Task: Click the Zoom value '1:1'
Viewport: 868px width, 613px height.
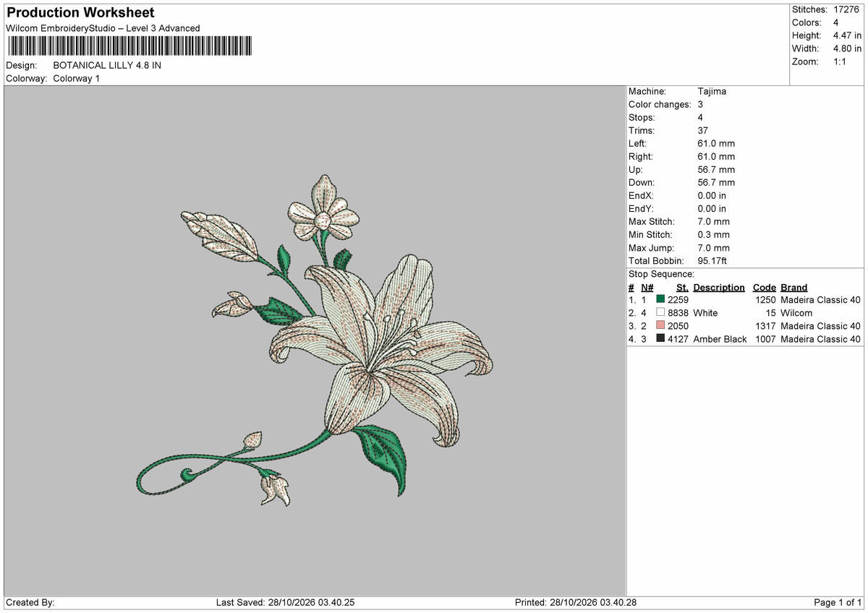Action: pyautogui.click(x=841, y=61)
